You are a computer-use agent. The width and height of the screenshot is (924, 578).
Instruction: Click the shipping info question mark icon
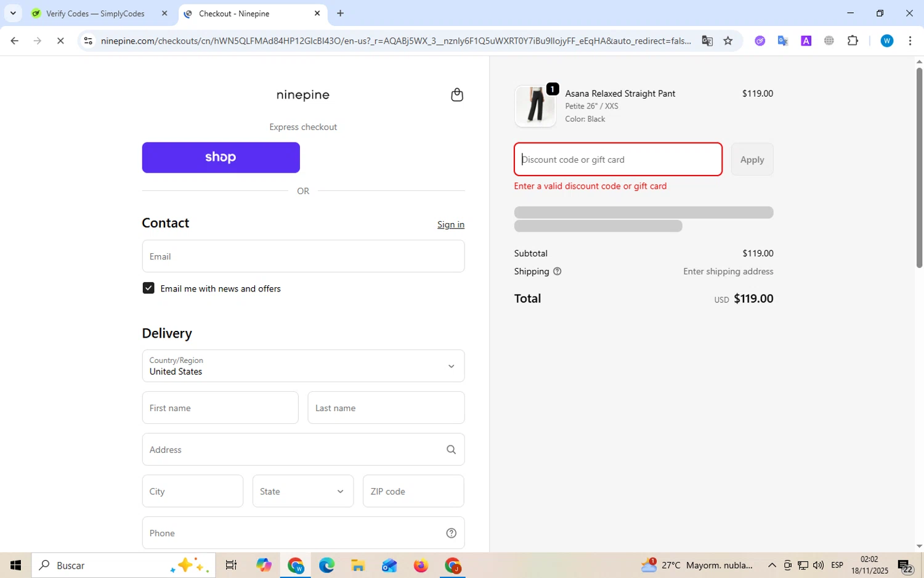coord(557,271)
